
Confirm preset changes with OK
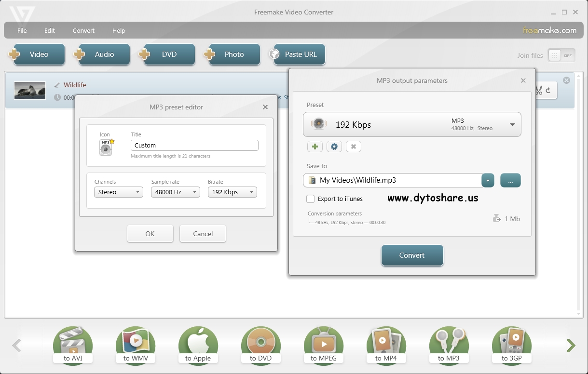click(150, 233)
